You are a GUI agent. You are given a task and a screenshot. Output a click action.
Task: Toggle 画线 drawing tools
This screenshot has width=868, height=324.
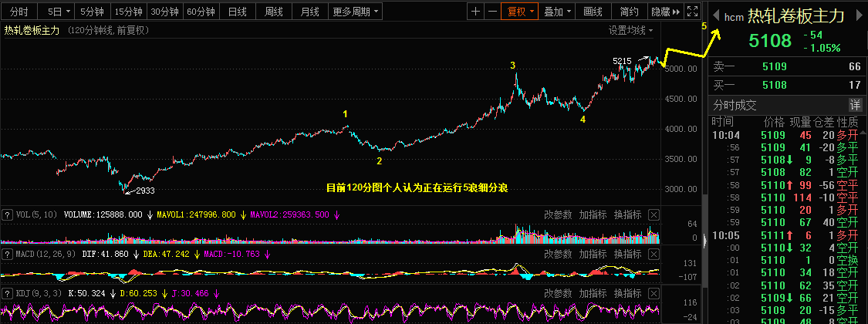click(593, 11)
